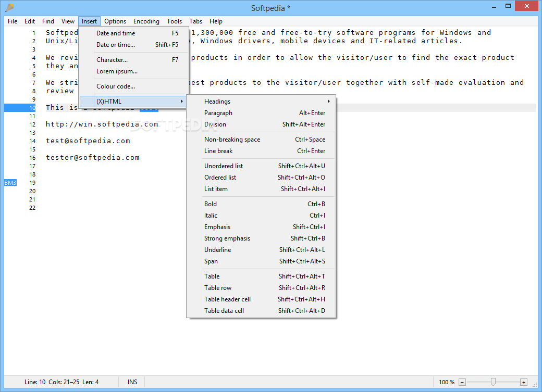542x392 pixels.
Task: Click the http://win.softpedia.com text
Action: tap(102, 124)
